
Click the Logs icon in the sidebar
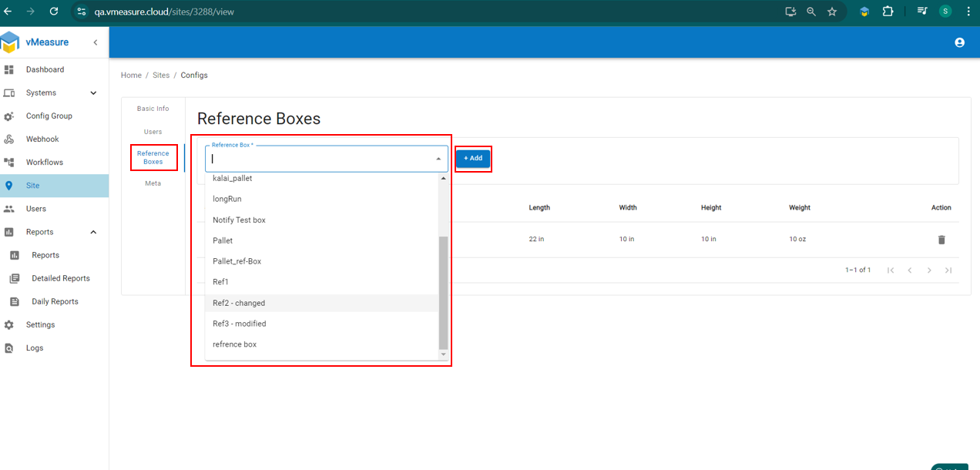tap(9, 347)
